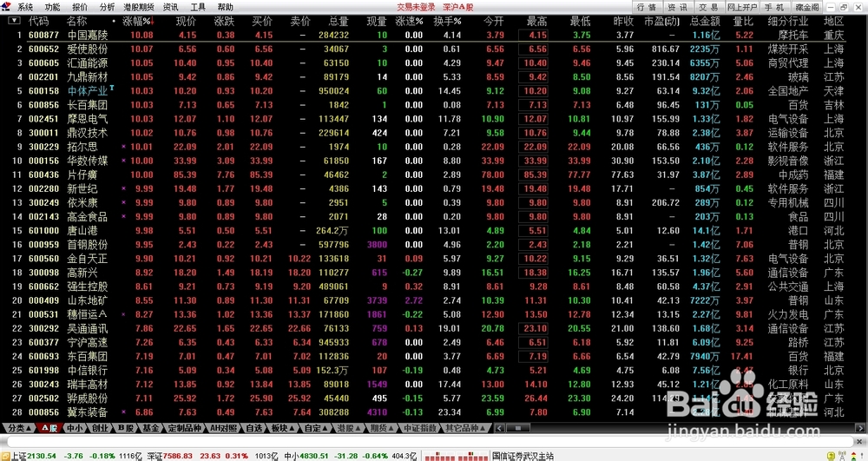This screenshot has width=868, height=461.
Task: Expand the 自定 tab dropdown
Action: click(x=317, y=428)
